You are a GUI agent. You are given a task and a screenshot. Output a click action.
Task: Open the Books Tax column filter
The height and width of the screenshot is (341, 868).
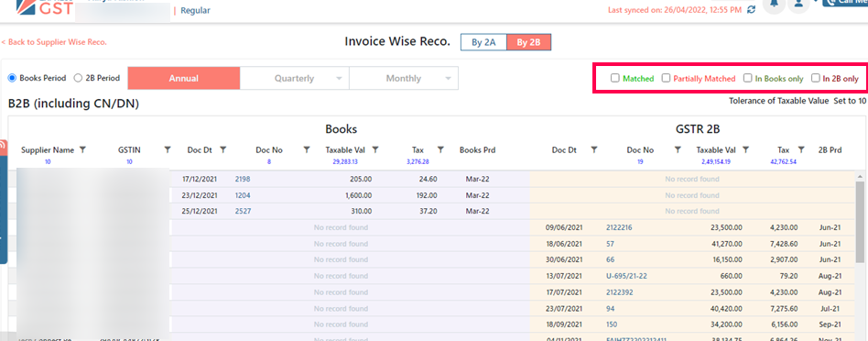[x=440, y=149]
